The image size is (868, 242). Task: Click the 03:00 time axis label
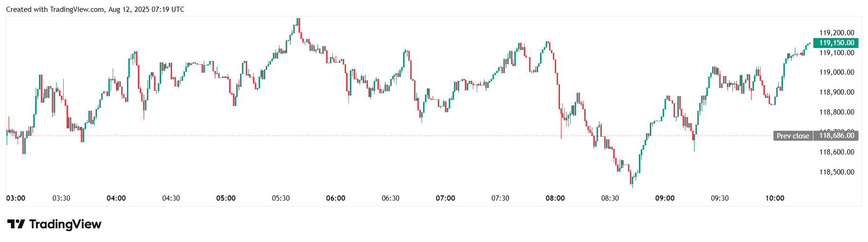point(16,198)
